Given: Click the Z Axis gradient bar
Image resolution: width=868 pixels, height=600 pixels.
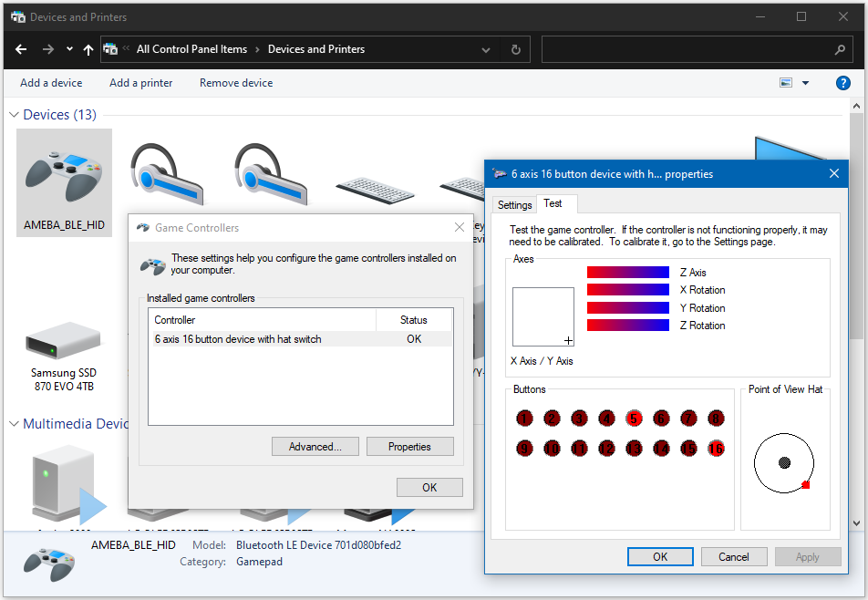Looking at the screenshot, I should (x=627, y=273).
